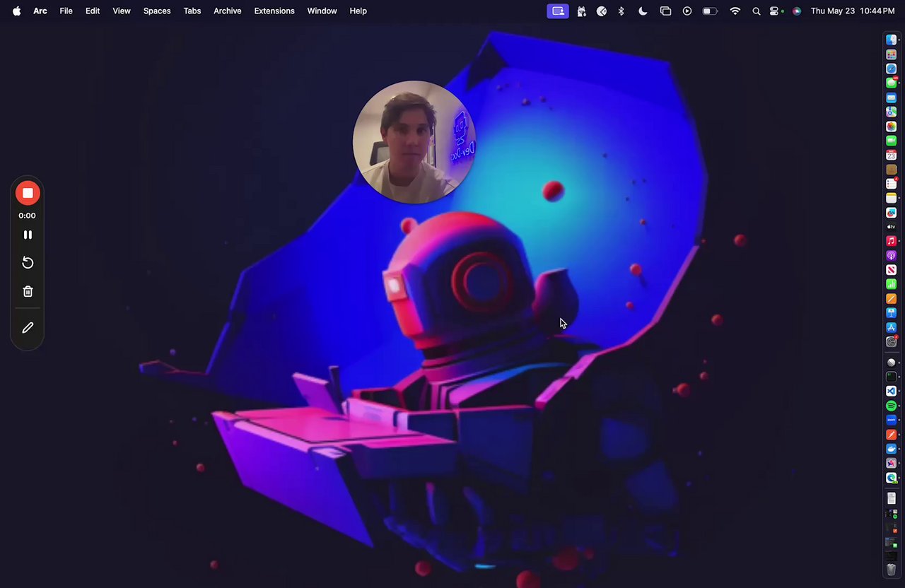The width and height of the screenshot is (905, 588).
Task: Click the purple screen recording menu bar icon
Action: (x=558, y=11)
